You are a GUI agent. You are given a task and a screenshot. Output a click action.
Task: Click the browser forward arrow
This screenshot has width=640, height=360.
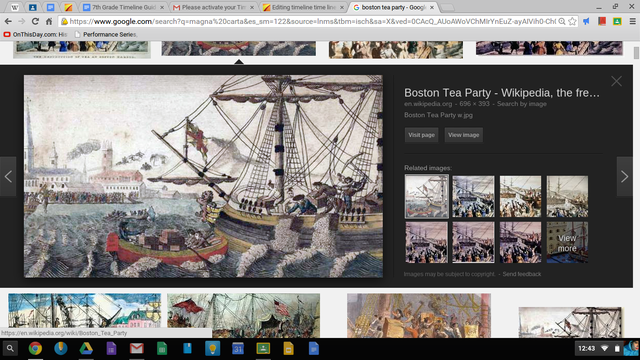click(22, 21)
